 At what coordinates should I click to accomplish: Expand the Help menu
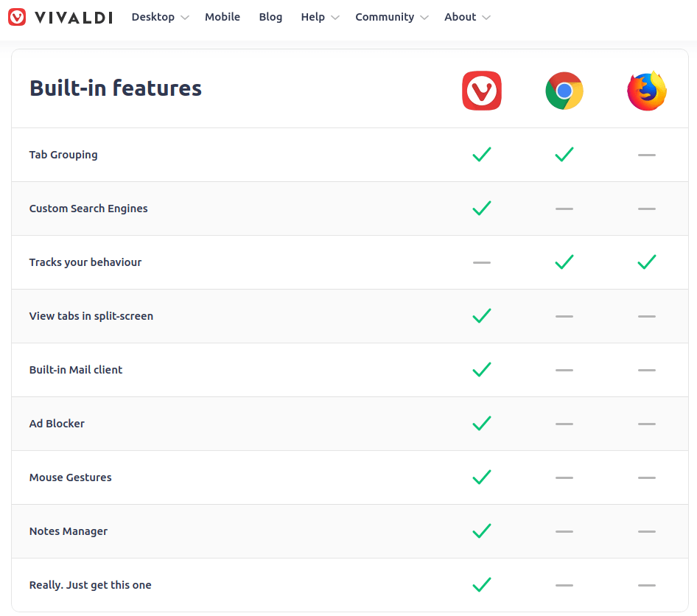pyautogui.click(x=320, y=17)
